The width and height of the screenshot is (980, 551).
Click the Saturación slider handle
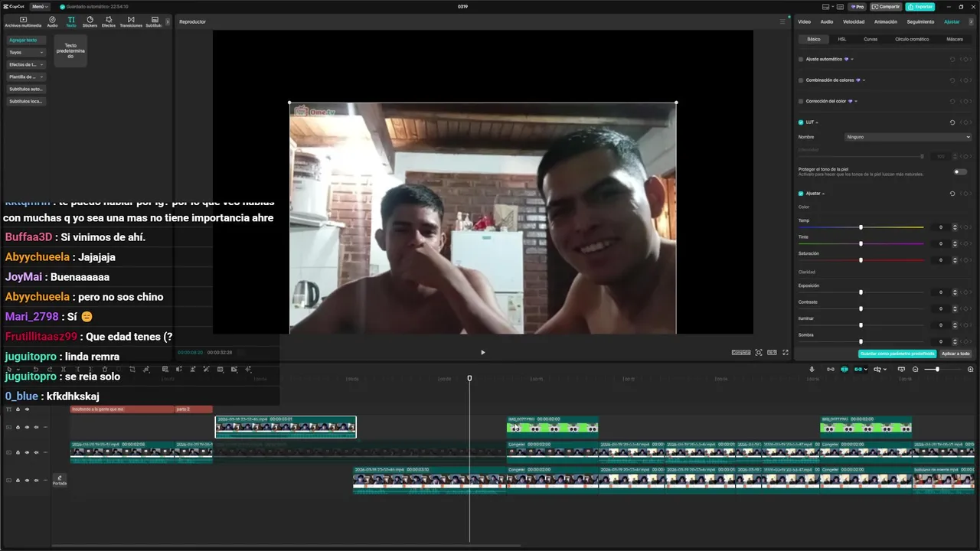pyautogui.click(x=861, y=260)
